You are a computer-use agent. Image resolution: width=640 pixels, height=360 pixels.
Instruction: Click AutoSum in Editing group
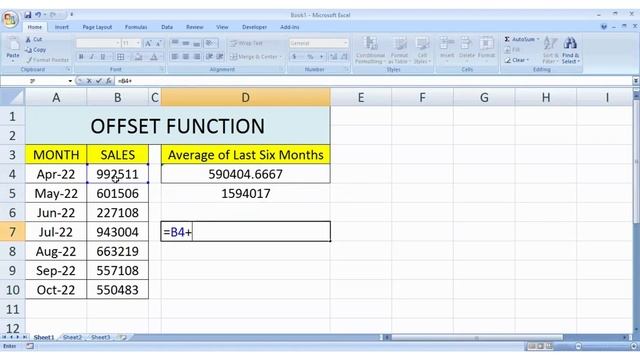(x=522, y=39)
